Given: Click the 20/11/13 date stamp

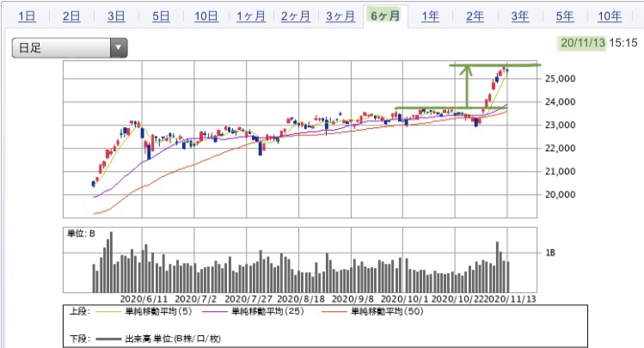Looking at the screenshot, I should 582,43.
